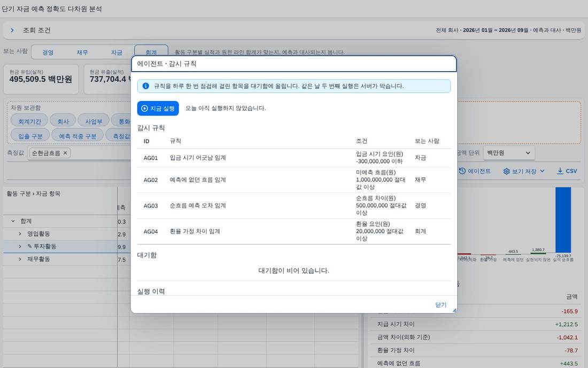Expand the 재무활동 tree row
The width and height of the screenshot is (588, 368).
(20, 259)
